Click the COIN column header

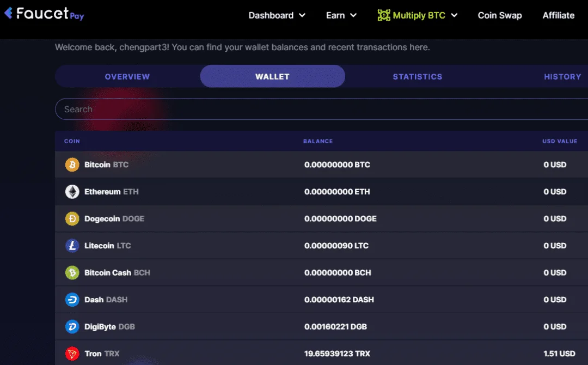click(72, 142)
